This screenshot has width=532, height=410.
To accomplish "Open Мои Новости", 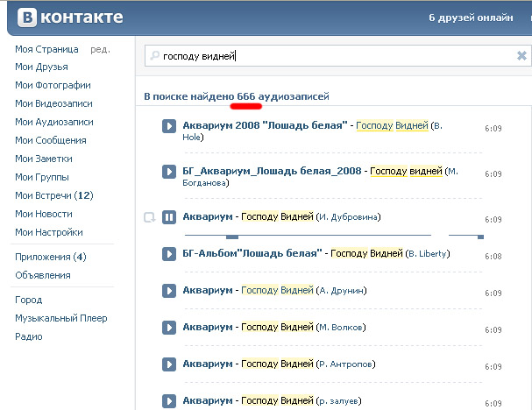I will [44, 214].
